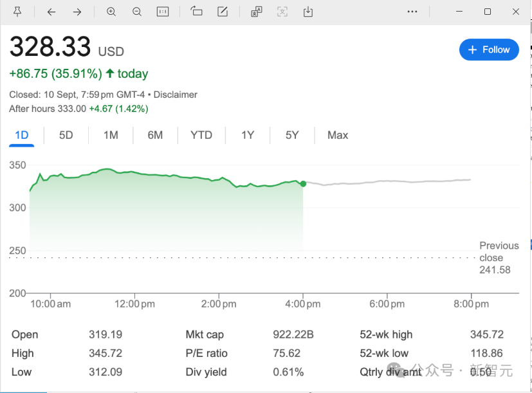Open the three-dot more options menu
The height and width of the screenshot is (393, 532).
click(x=412, y=12)
